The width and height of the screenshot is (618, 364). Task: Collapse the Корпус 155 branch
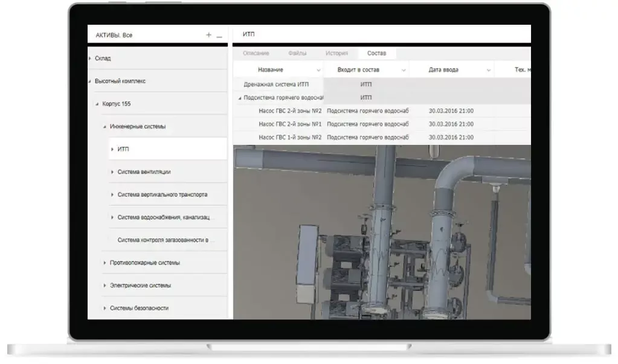(97, 104)
